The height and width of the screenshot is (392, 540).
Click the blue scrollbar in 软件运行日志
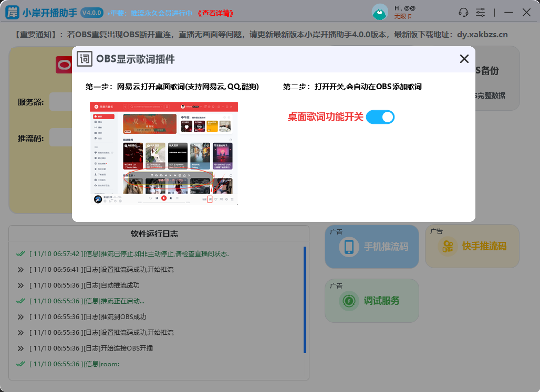pyautogui.click(x=305, y=299)
